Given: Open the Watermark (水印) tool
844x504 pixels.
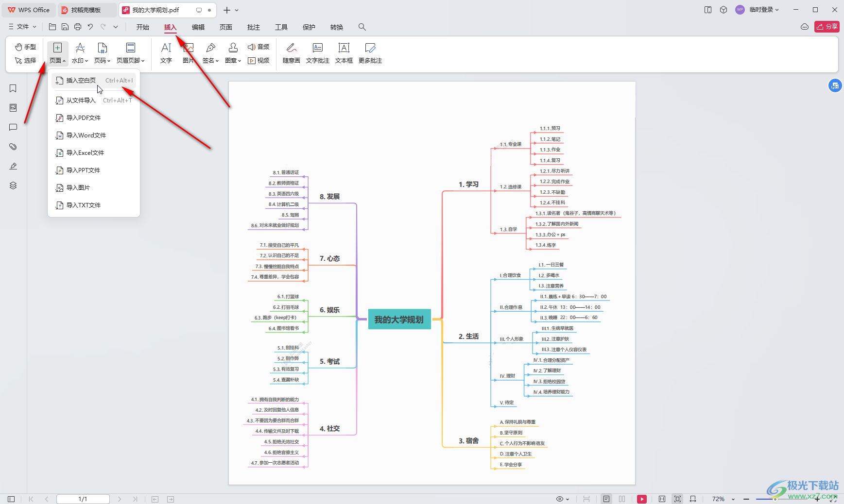Looking at the screenshot, I should coord(80,53).
